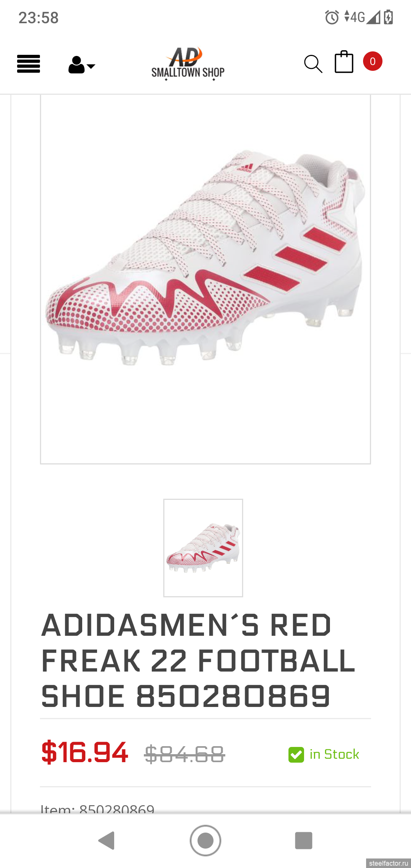
Task: Tap the Android home circle button
Action: (205, 840)
